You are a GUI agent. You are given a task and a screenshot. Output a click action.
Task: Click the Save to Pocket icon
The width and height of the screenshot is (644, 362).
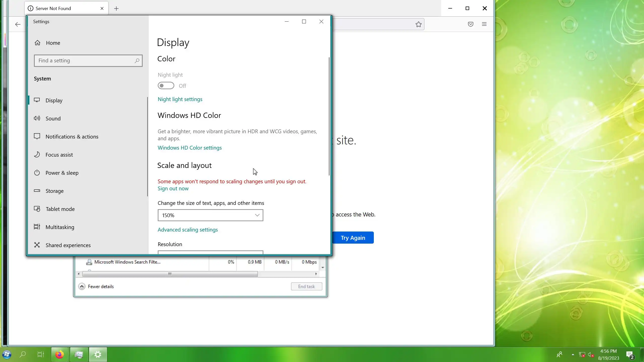(470, 24)
